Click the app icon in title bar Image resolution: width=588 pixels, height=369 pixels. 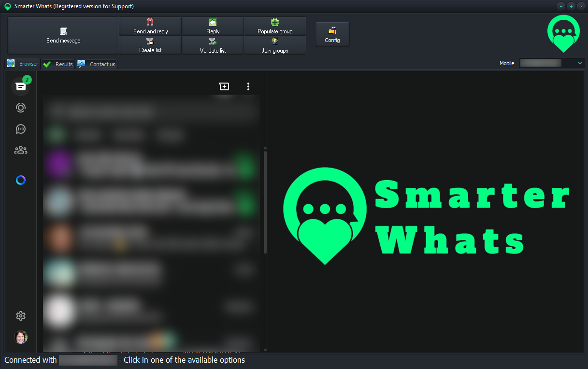click(8, 6)
